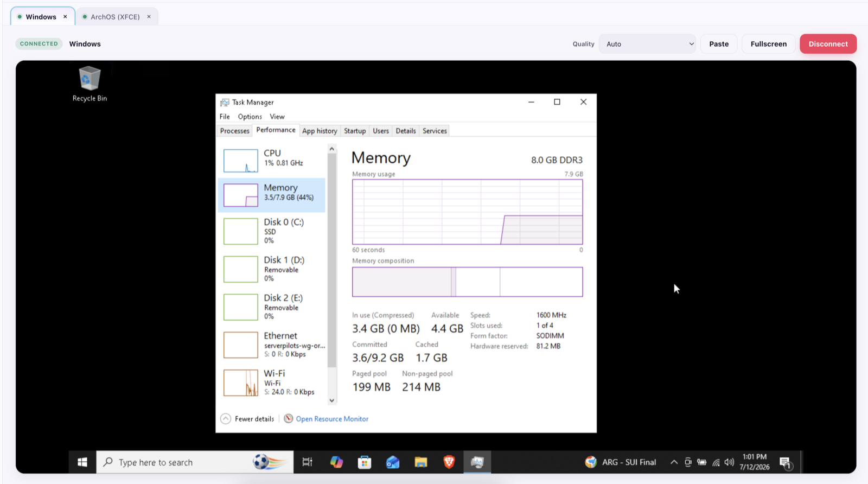Open Microsoft Store from the taskbar
The height and width of the screenshot is (484, 868).
pos(365,462)
